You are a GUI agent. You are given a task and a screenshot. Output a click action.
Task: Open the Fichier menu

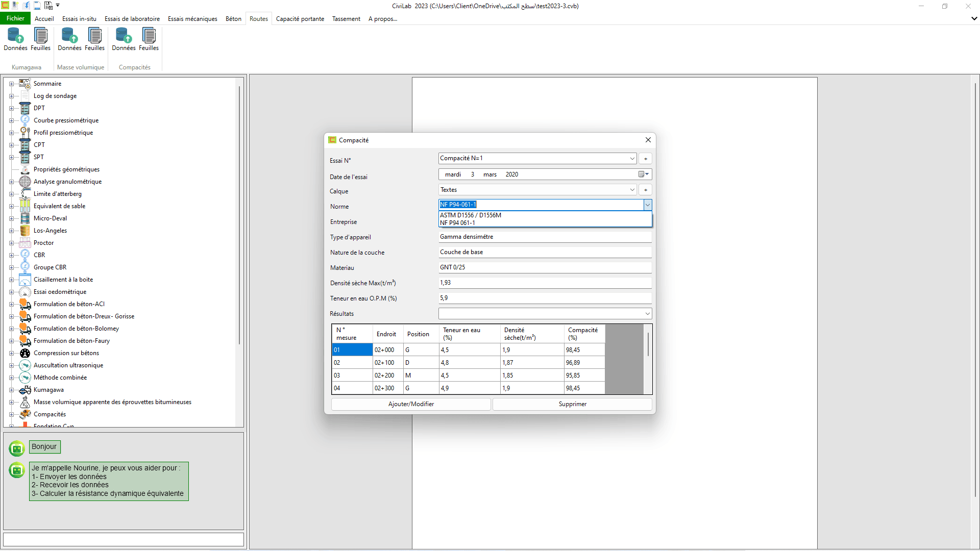tap(15, 18)
